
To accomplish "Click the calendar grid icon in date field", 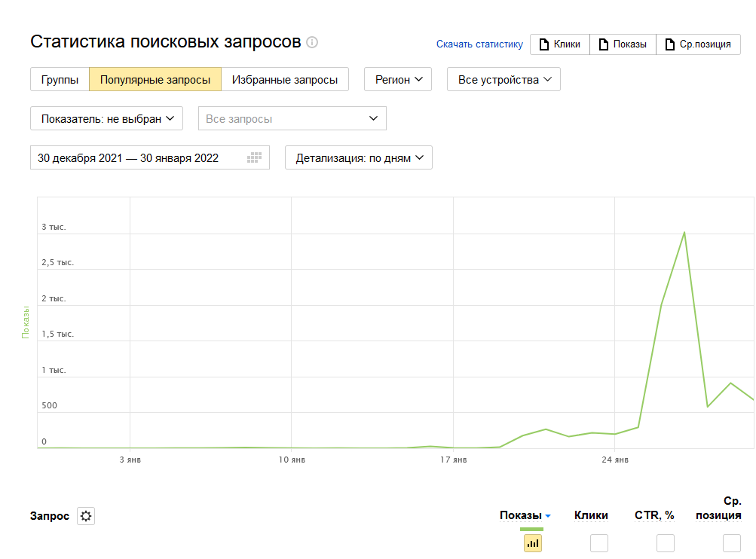I will click(254, 157).
